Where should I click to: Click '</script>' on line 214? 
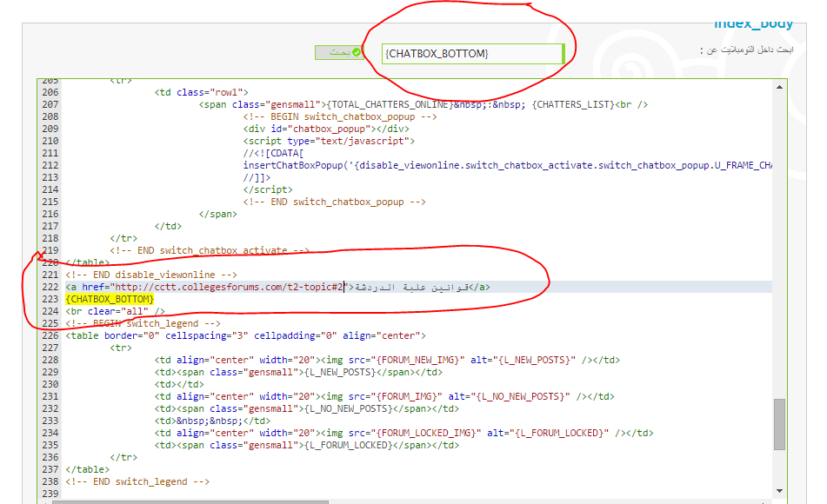coord(267,189)
